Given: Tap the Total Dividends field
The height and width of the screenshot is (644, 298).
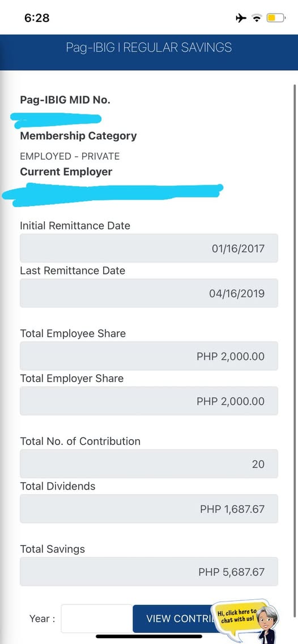Looking at the screenshot, I should [x=149, y=509].
